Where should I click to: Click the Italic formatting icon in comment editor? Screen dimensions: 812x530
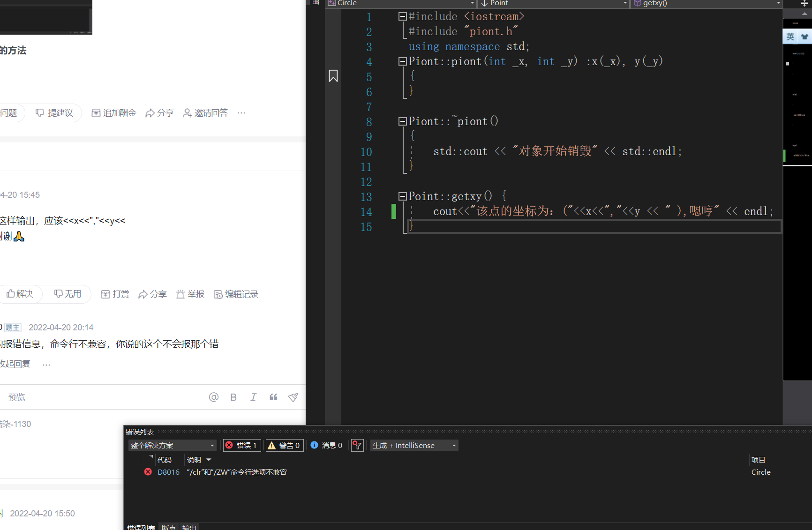tap(253, 397)
